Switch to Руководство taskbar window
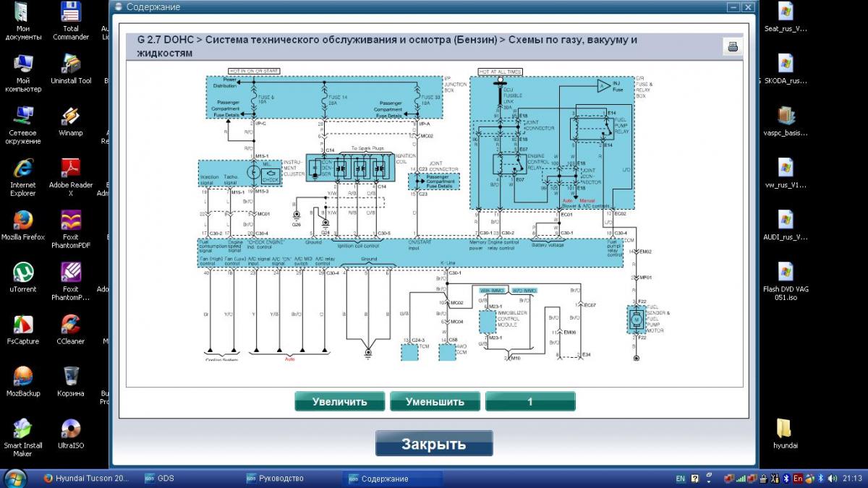Screen dimensions: 868x488 point(275,479)
